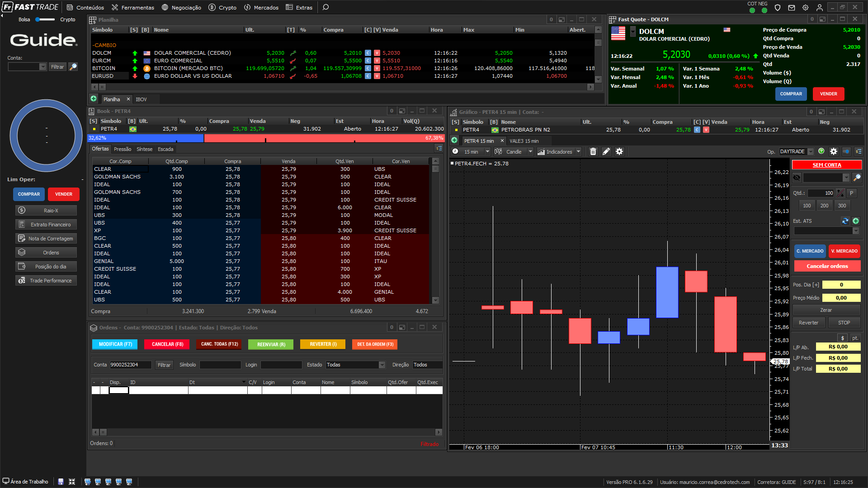The width and height of the screenshot is (868, 488).
Task: Delete chart drawings with trash icon
Action: click(x=593, y=152)
